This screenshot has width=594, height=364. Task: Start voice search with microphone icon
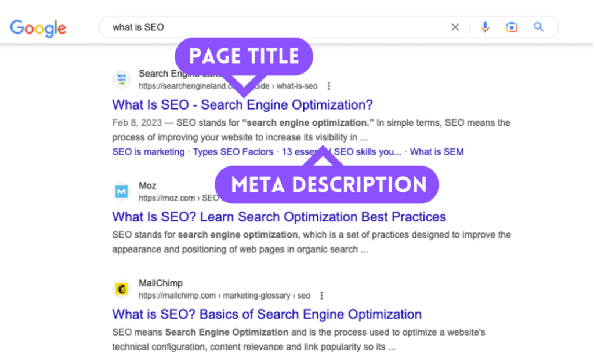coord(485,27)
